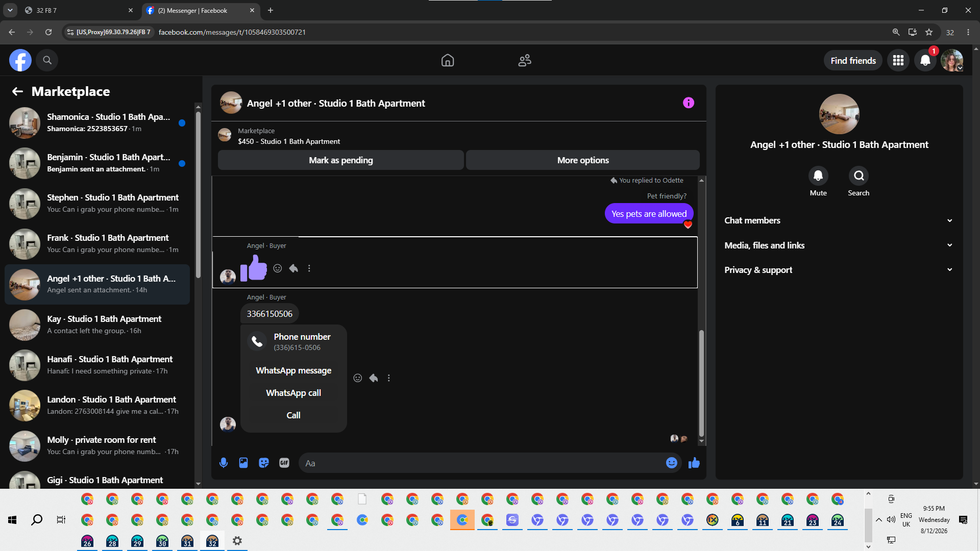The height and width of the screenshot is (551, 980).
Task: Start a WhatsApp call to the number
Action: [x=293, y=393]
